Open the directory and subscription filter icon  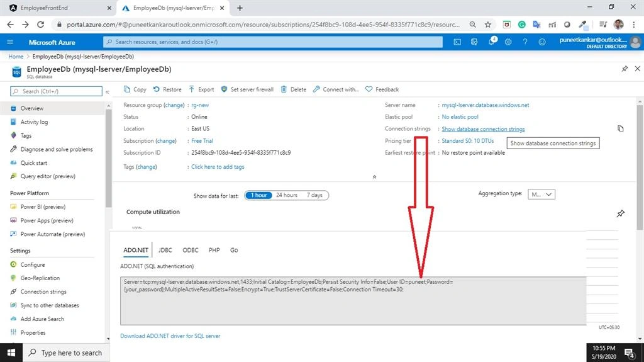pos(474,42)
